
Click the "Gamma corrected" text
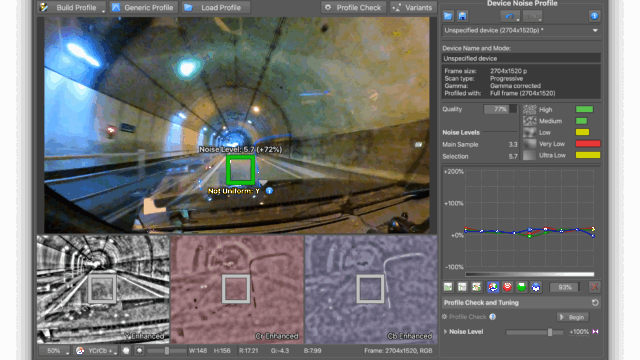point(515,86)
